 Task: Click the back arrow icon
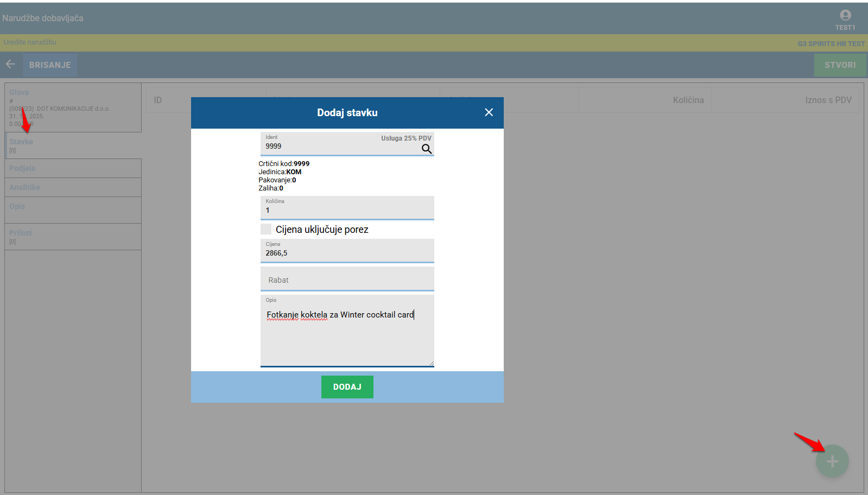10,65
